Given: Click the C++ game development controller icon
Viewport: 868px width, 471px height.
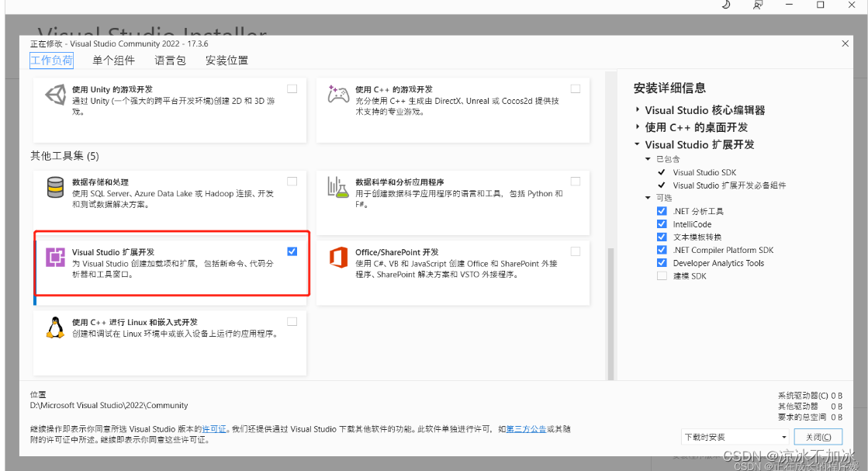Looking at the screenshot, I should tap(338, 95).
